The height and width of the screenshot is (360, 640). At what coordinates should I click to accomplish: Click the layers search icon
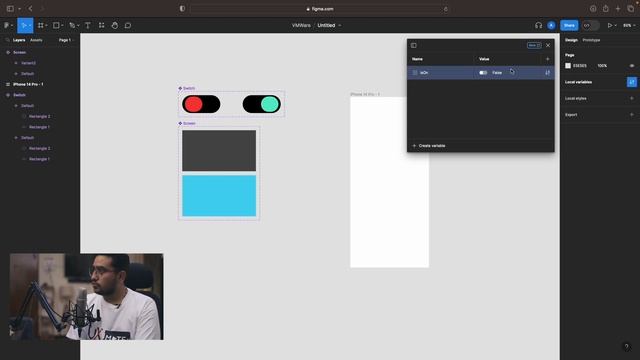coord(7,40)
